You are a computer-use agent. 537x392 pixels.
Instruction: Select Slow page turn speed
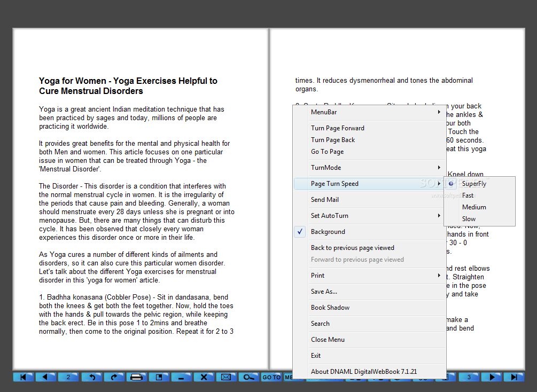pos(479,219)
